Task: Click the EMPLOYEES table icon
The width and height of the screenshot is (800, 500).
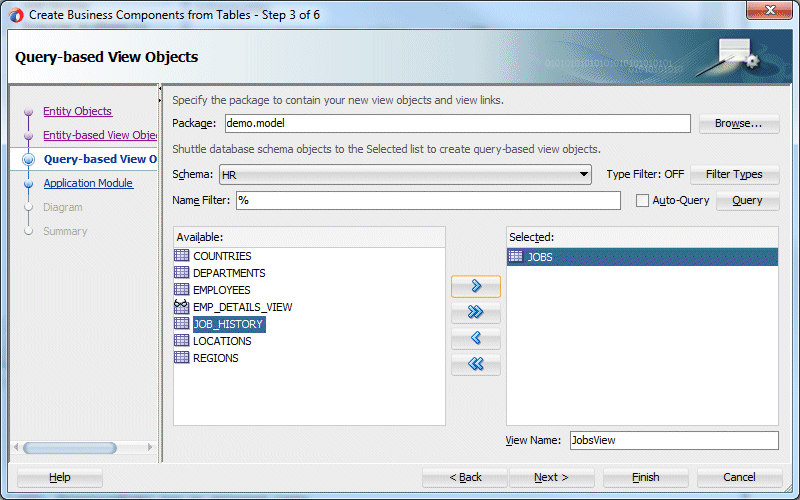Action: click(181, 289)
